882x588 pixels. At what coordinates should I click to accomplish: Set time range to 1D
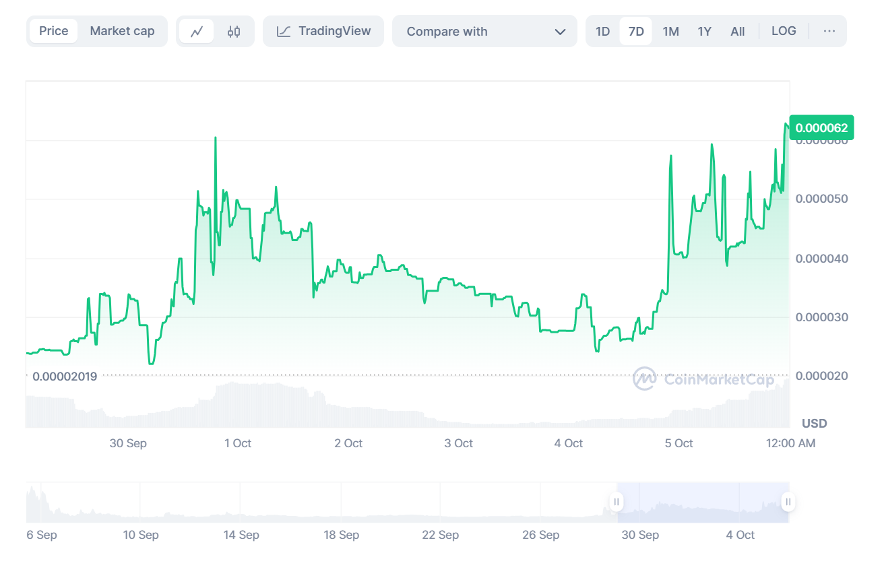(603, 32)
